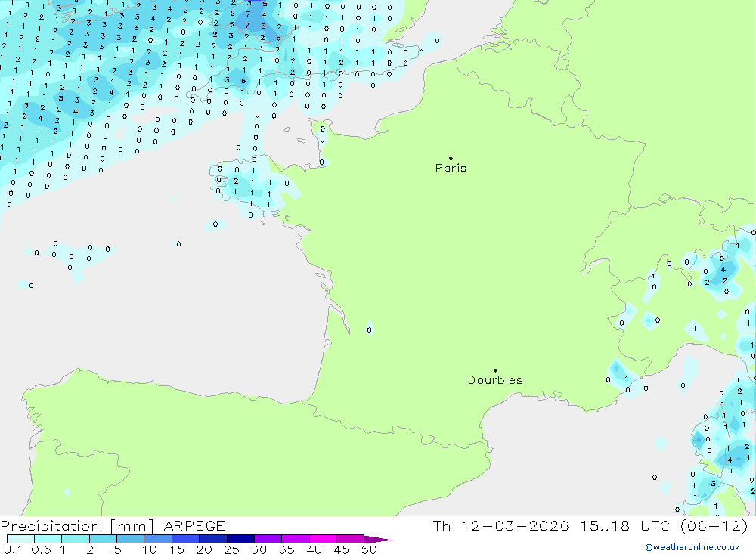756x554 pixels.
Task: Click the 1–2 mm legend swatch
Action: 75,539
